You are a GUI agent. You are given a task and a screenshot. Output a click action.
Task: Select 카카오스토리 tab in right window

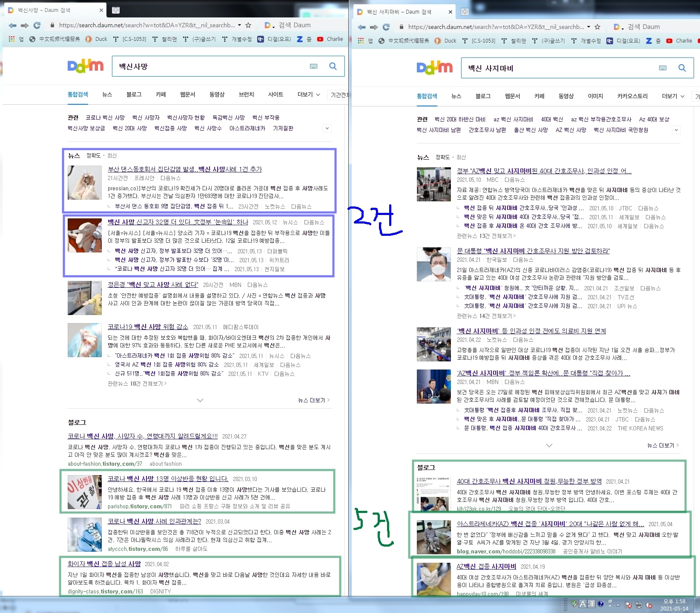click(x=632, y=96)
